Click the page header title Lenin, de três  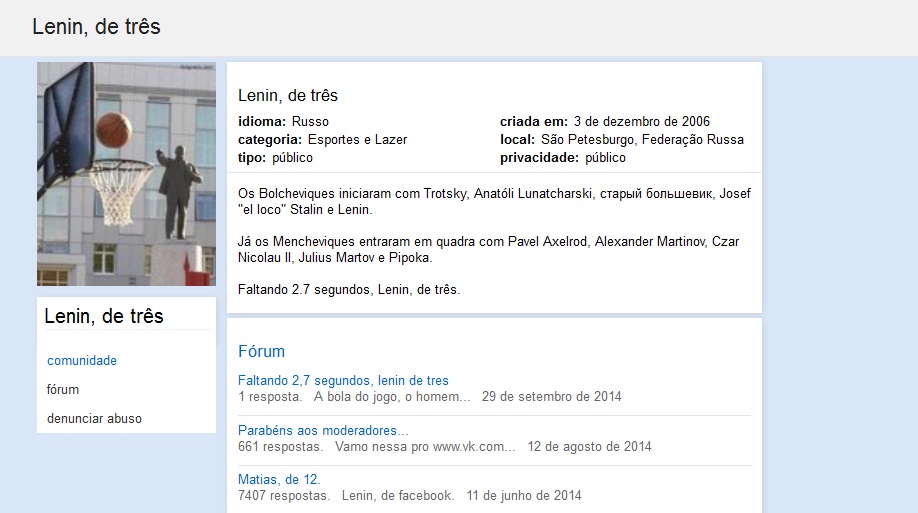96,27
